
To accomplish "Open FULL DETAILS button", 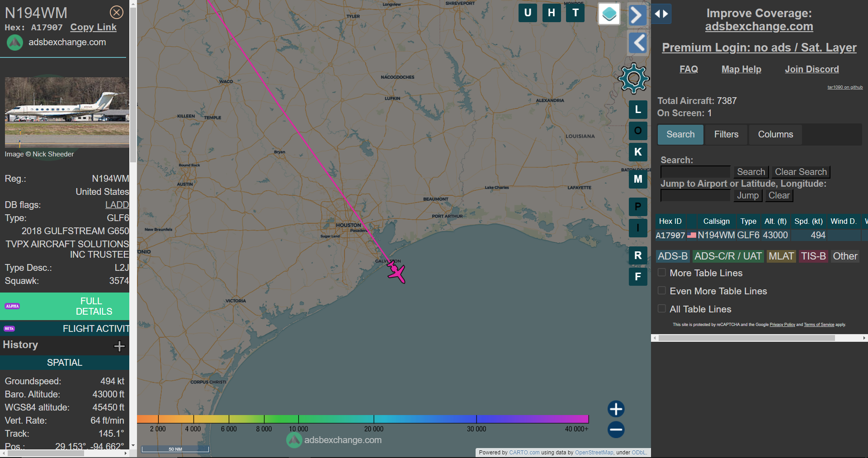I will [65, 306].
